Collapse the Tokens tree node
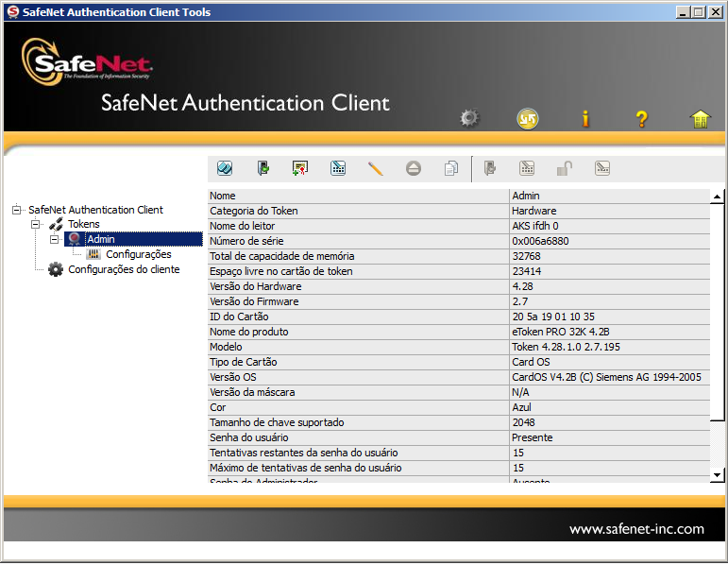 [35, 225]
